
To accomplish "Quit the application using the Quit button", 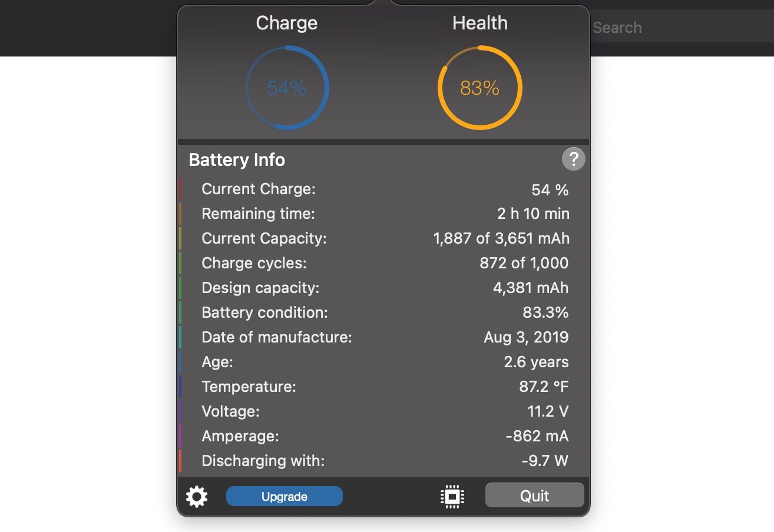I will (x=534, y=495).
